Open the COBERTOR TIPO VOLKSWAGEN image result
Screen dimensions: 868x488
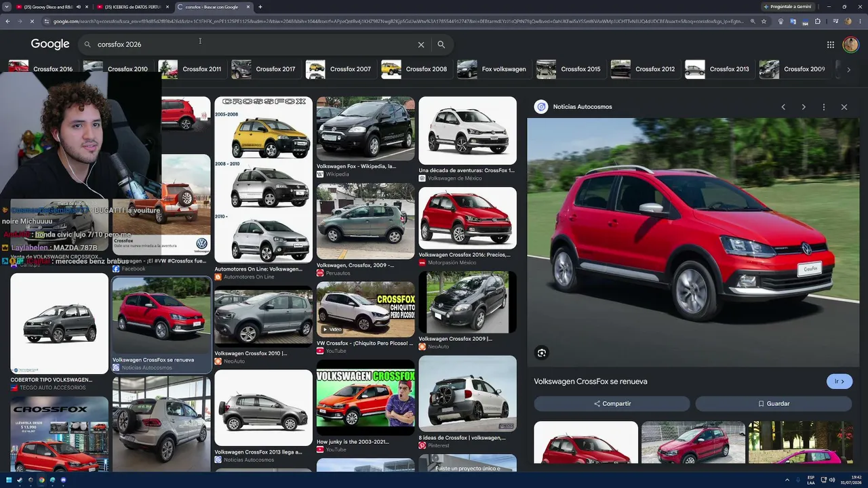(x=59, y=324)
